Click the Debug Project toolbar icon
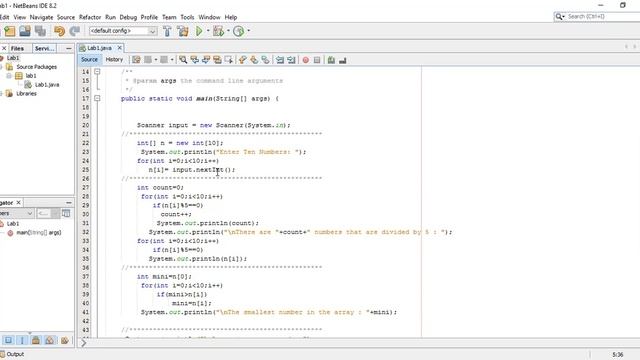Screen dimensions: 640x360 tap(218, 31)
